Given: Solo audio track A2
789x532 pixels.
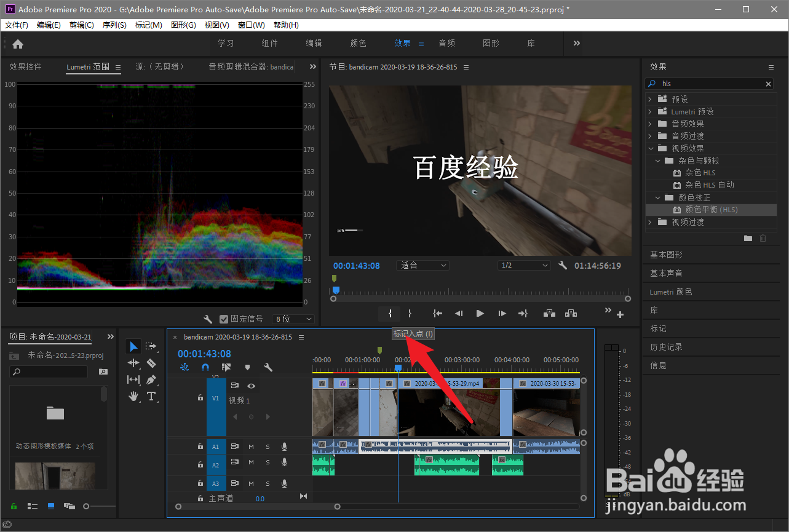Looking at the screenshot, I should pyautogui.click(x=268, y=463).
